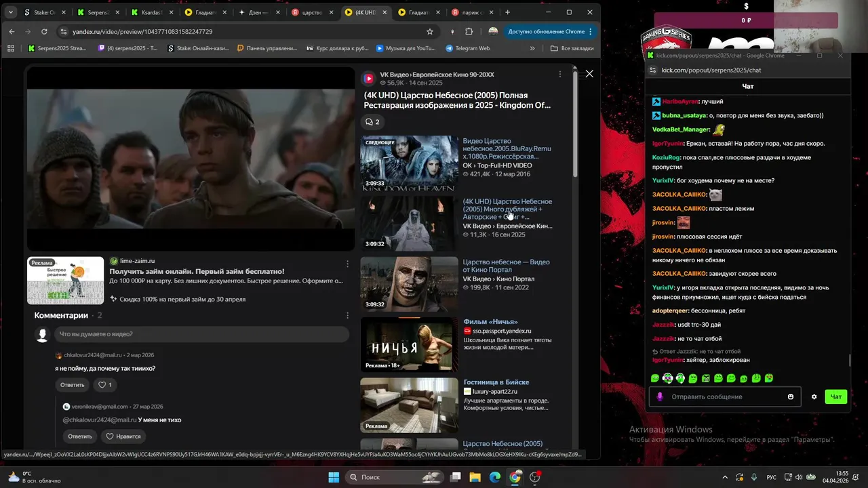The image size is (868, 488).
Task: Open the Chrome profile avatar
Action: pyautogui.click(x=493, y=31)
